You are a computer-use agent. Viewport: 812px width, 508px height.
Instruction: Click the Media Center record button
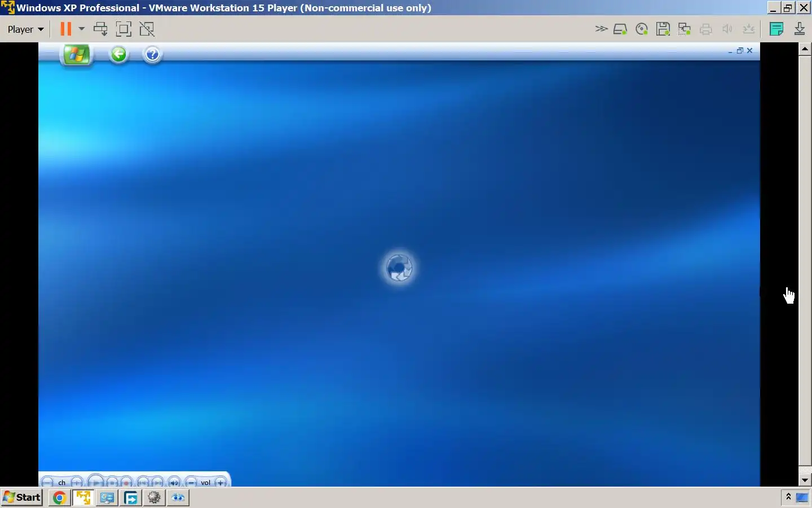(127, 483)
